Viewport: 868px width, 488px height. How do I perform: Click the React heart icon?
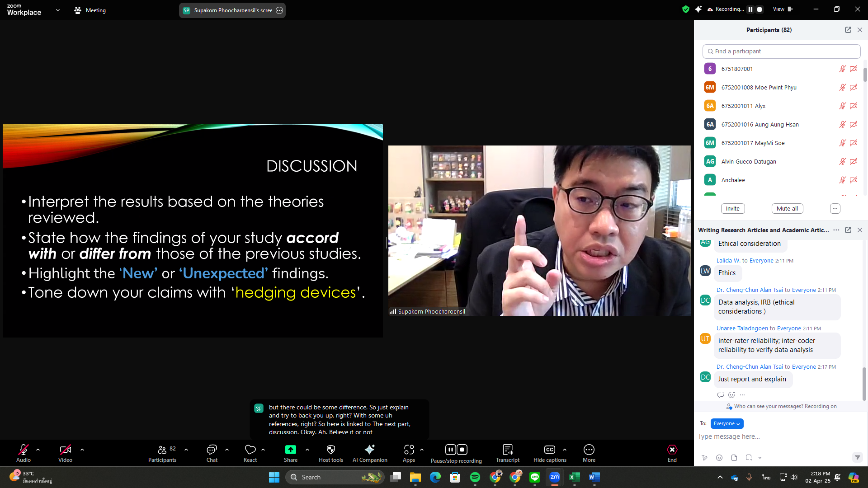point(250,450)
